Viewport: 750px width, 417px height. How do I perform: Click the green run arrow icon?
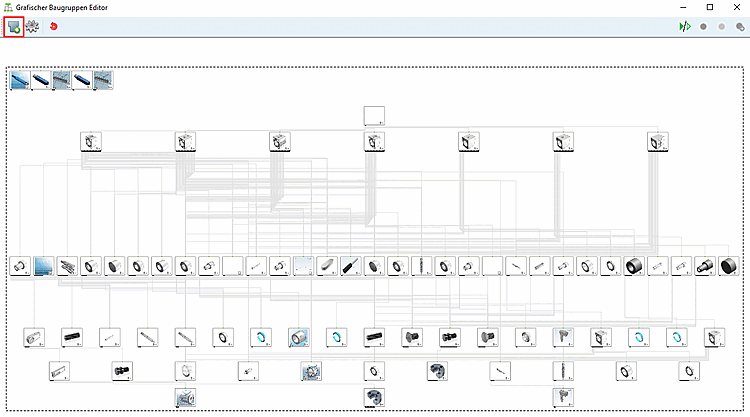685,26
